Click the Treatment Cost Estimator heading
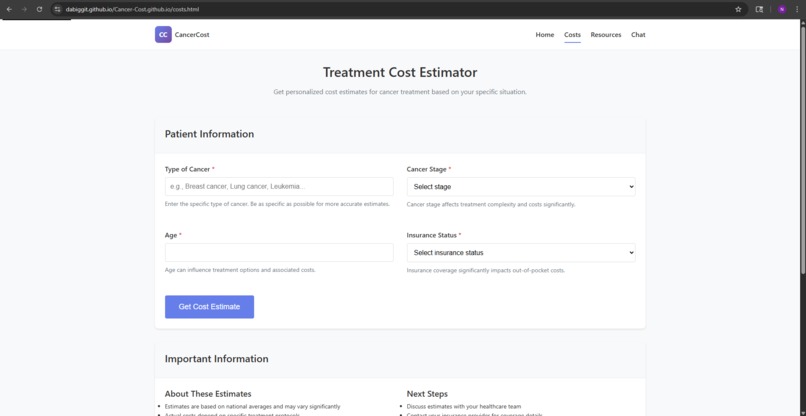This screenshot has height=416, width=806. point(400,73)
